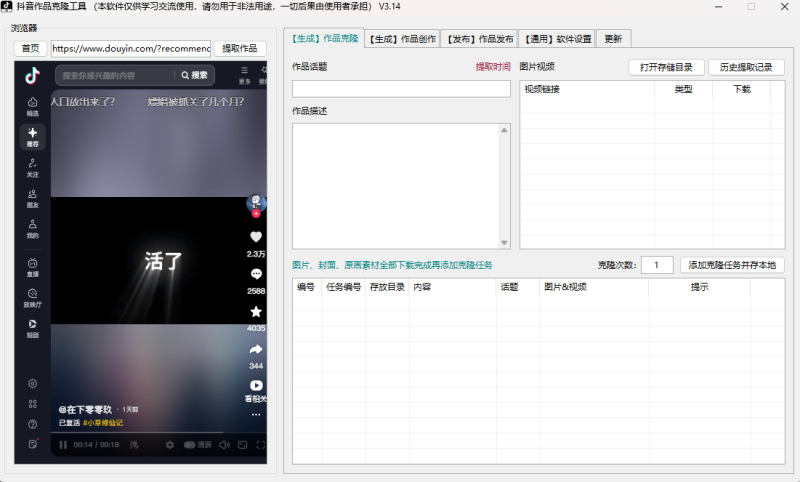Click description scrollbar up arrow
This screenshot has width=800, height=482.
tap(504, 130)
